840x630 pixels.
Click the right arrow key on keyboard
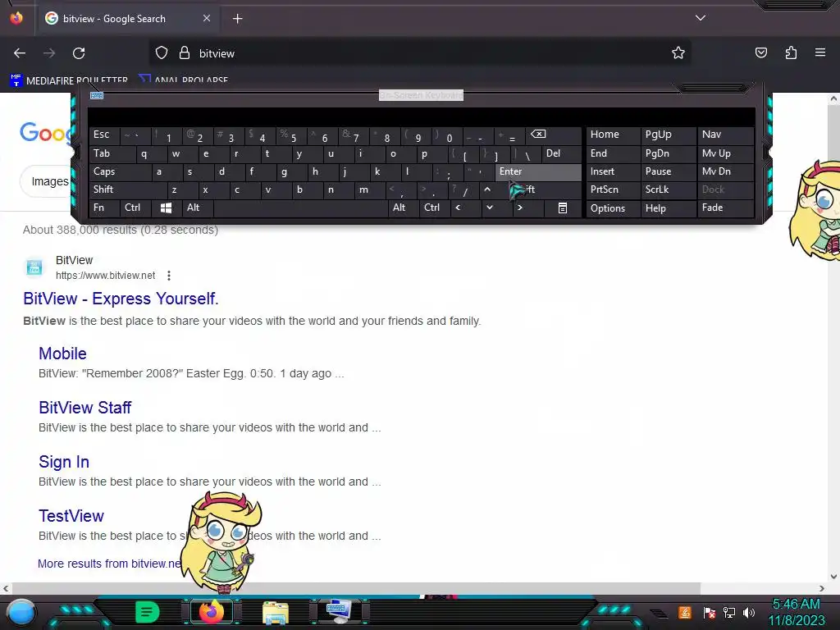pos(520,208)
